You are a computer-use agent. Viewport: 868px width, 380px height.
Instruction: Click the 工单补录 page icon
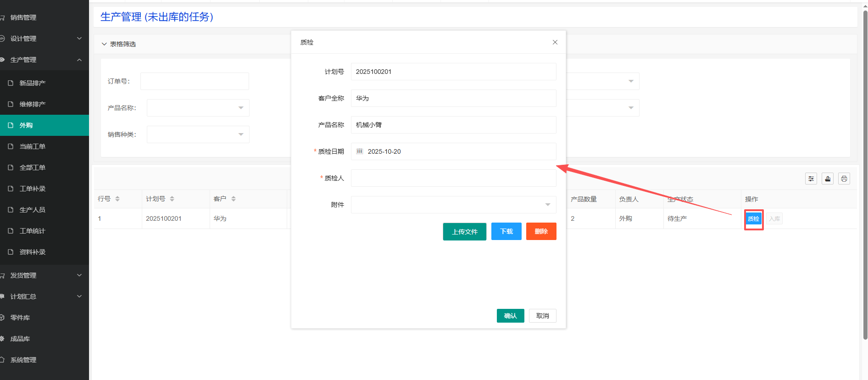(11, 189)
